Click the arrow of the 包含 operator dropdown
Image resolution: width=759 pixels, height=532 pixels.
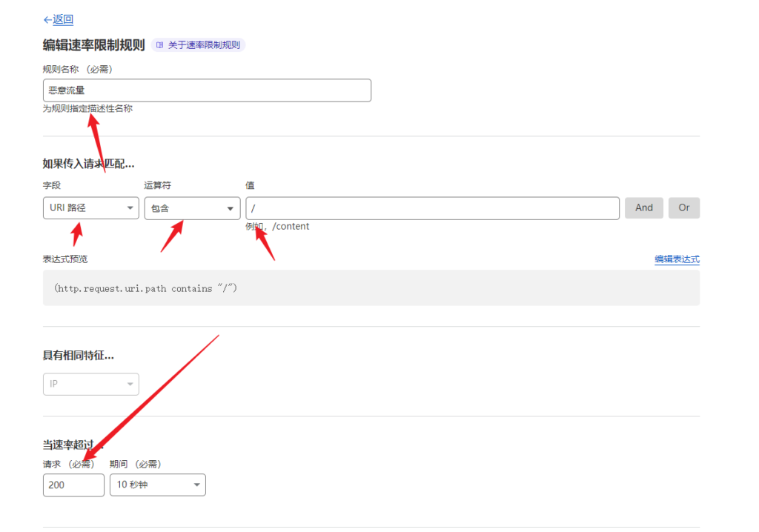pyautogui.click(x=230, y=208)
